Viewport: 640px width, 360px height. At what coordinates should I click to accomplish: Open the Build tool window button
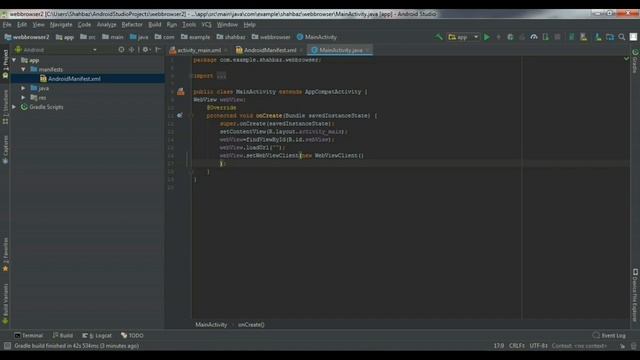click(x=63, y=336)
